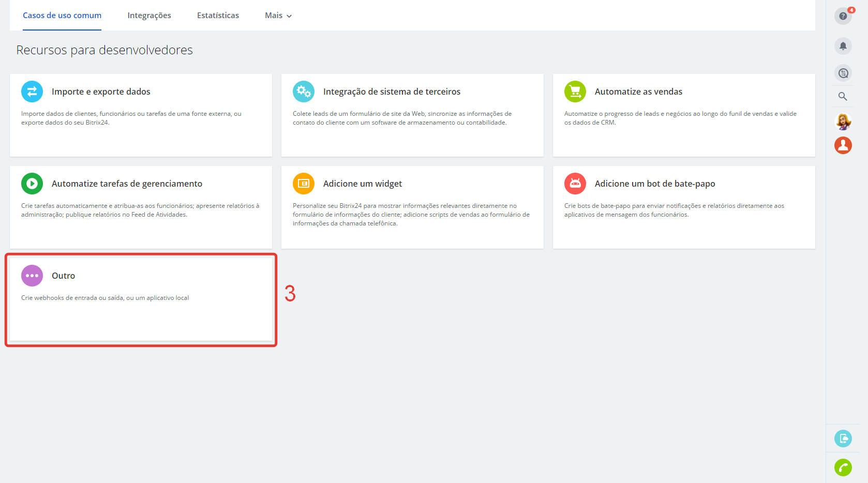Open notifications bell in sidebar
The height and width of the screenshot is (483, 868).
click(843, 46)
